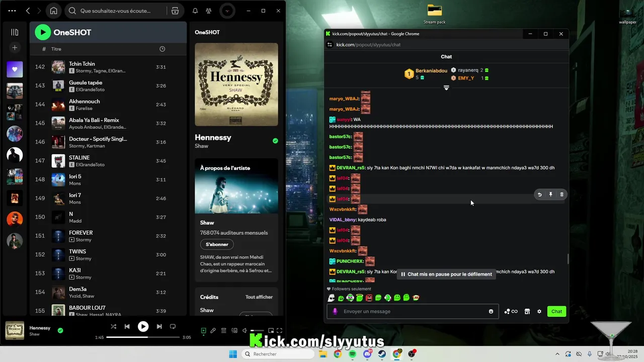The image size is (644, 362).
Task: Toggle Spotify full screen mode
Action: 280,330
